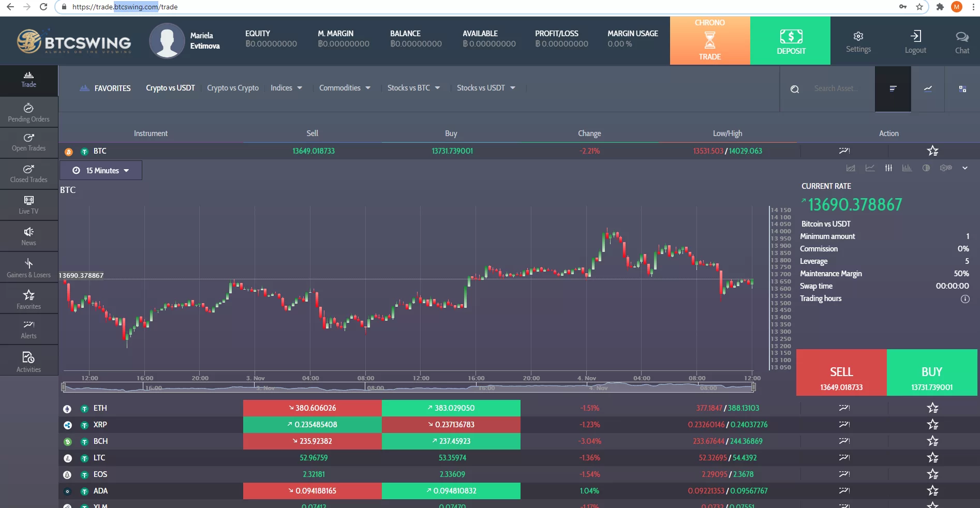Expand the Stocks vs USDT dropdown
This screenshot has width=980, height=508.
486,88
